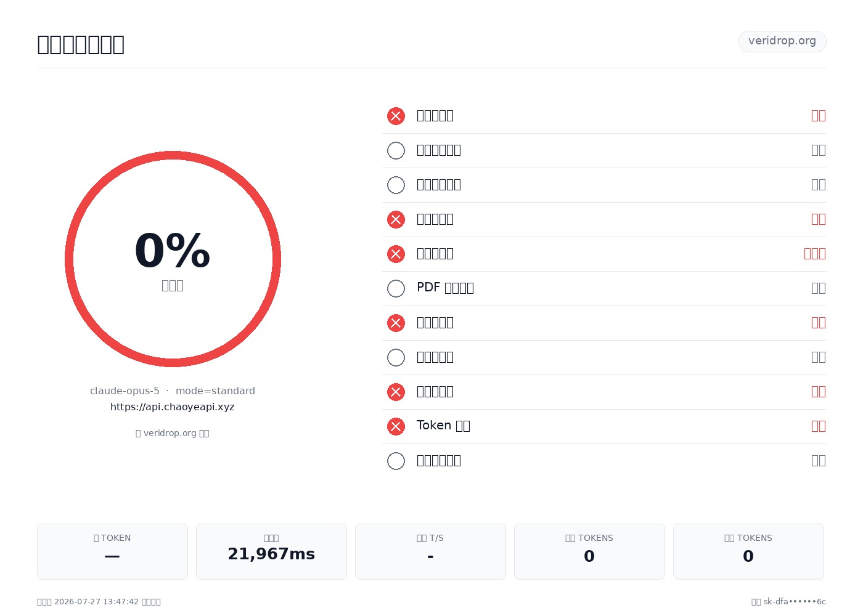Select the T/S stat card
The height and width of the screenshot is (616, 863).
pos(430,551)
